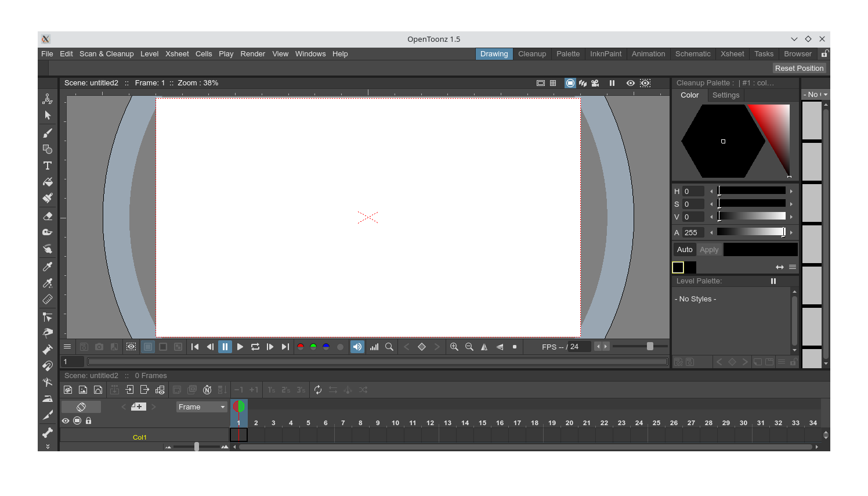The image size is (868, 496).
Task: Switch to the Settings tab in palette
Action: point(726,95)
